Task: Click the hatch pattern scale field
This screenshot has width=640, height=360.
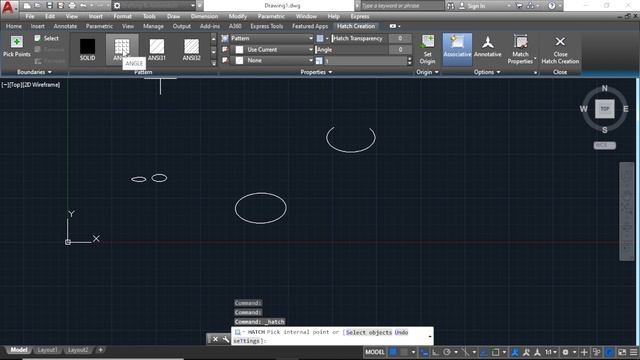Action: click(365, 61)
